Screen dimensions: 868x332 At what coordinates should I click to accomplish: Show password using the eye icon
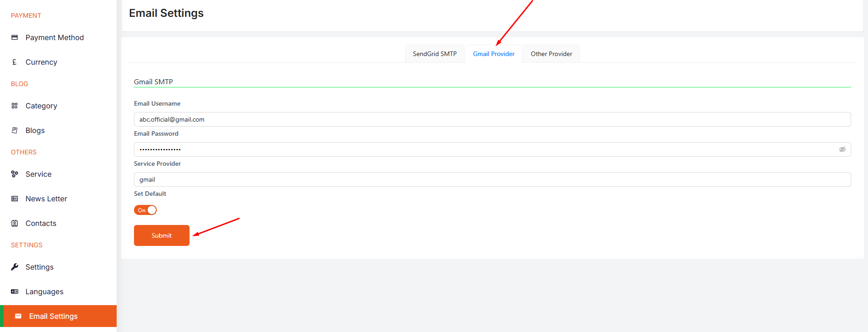(842, 149)
